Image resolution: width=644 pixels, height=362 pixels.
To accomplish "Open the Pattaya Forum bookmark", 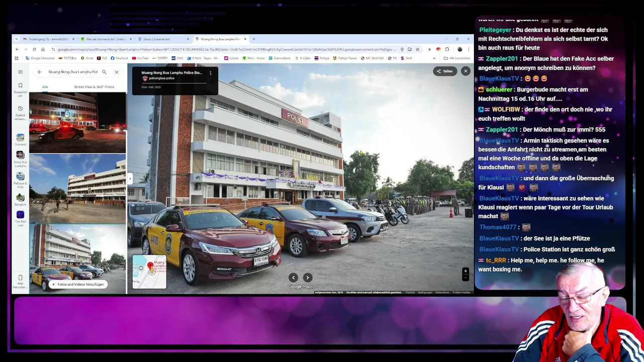I will tap(345, 58).
